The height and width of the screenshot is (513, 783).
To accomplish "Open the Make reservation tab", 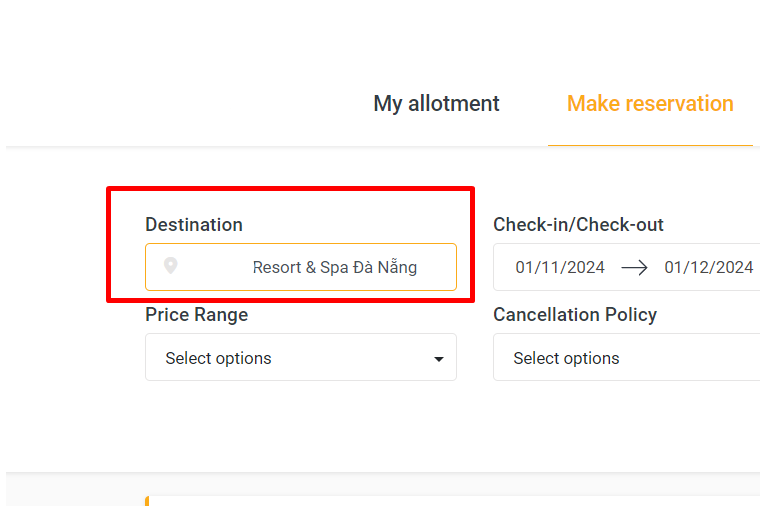I will 650,104.
